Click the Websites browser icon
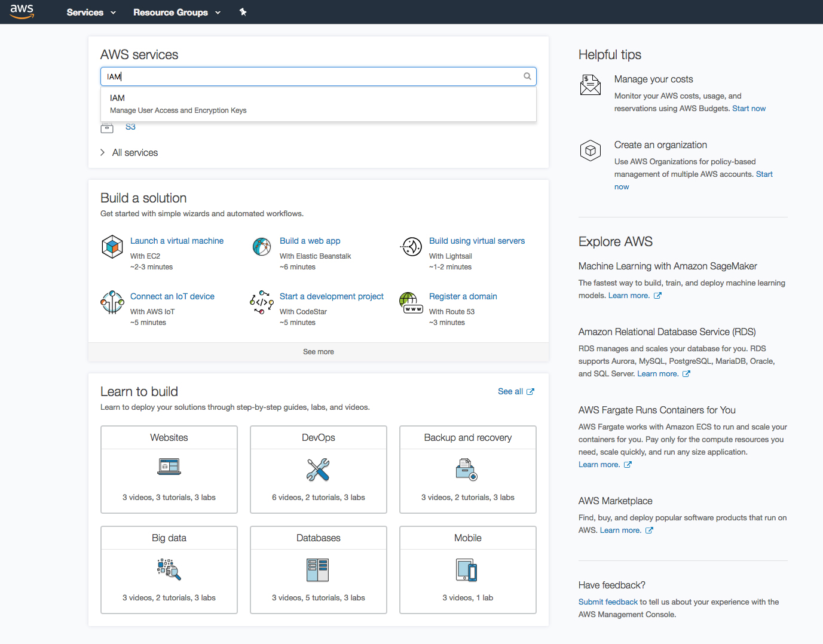 (x=169, y=467)
